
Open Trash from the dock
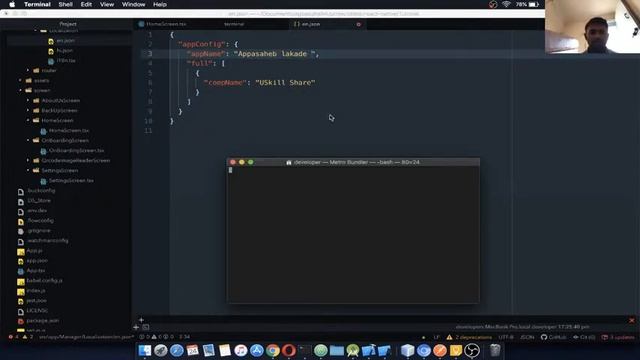coord(495,351)
